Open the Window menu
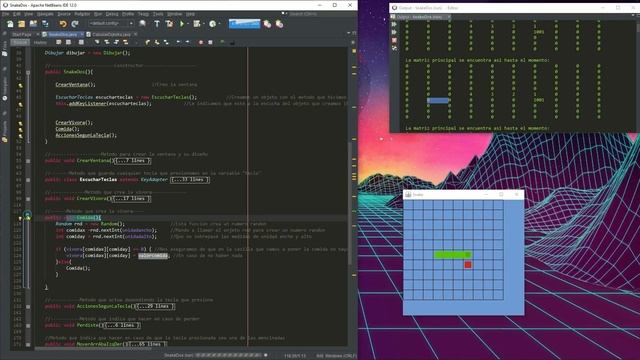Image resolution: width=640 pixels, height=360 pixels. pyautogui.click(x=175, y=14)
